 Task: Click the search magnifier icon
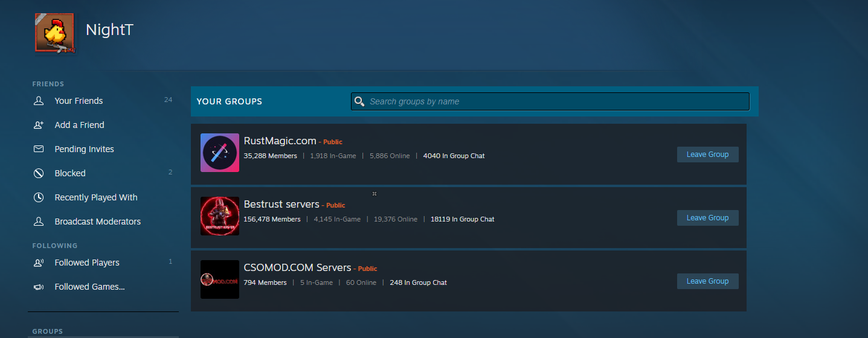pyautogui.click(x=359, y=101)
